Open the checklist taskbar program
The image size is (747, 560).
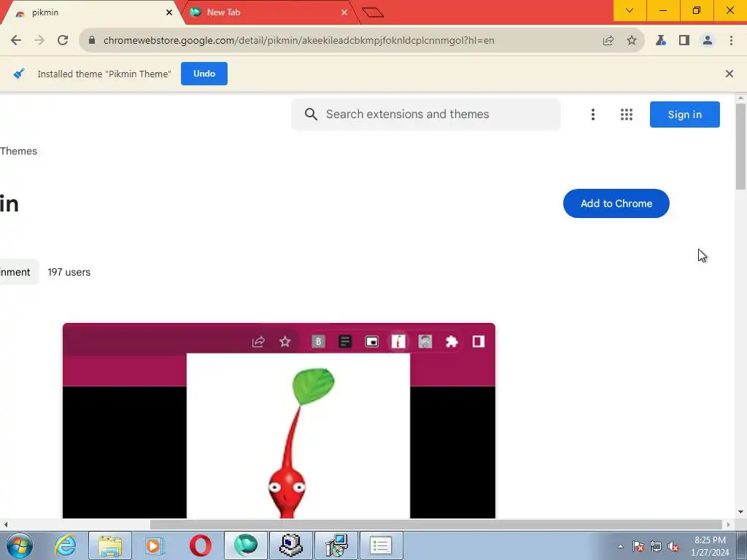[x=381, y=545]
